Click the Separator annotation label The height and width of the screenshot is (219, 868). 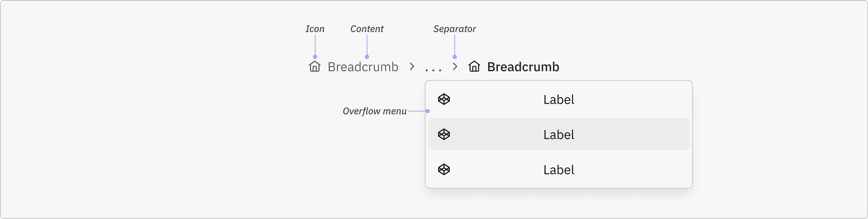tap(454, 29)
